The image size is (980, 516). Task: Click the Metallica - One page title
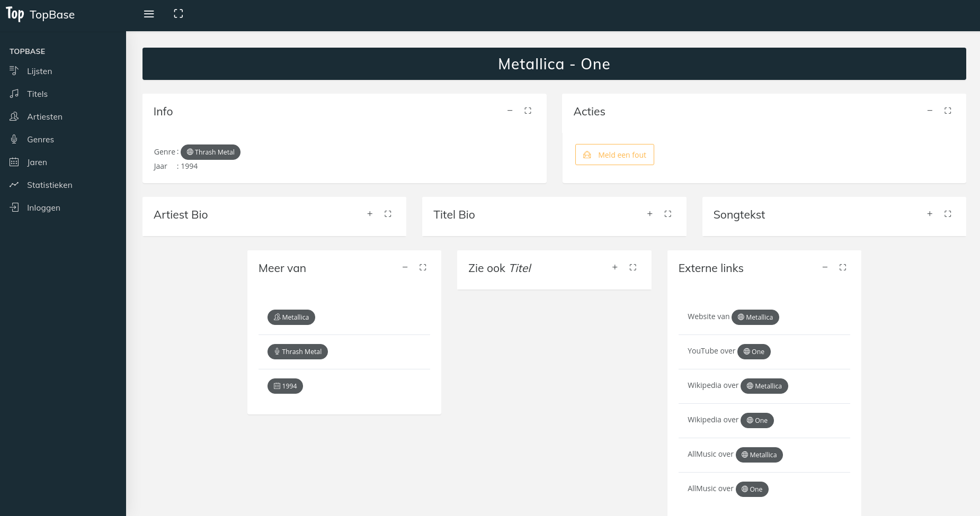click(554, 64)
